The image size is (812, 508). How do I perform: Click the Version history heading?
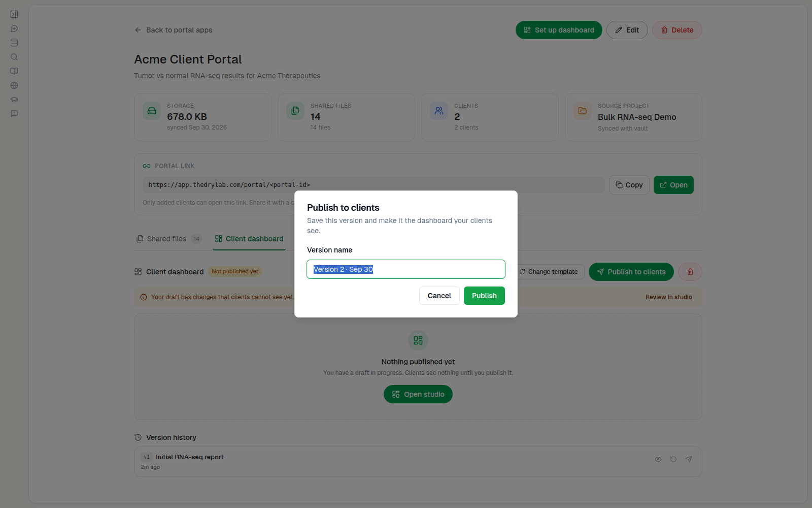[x=171, y=437]
